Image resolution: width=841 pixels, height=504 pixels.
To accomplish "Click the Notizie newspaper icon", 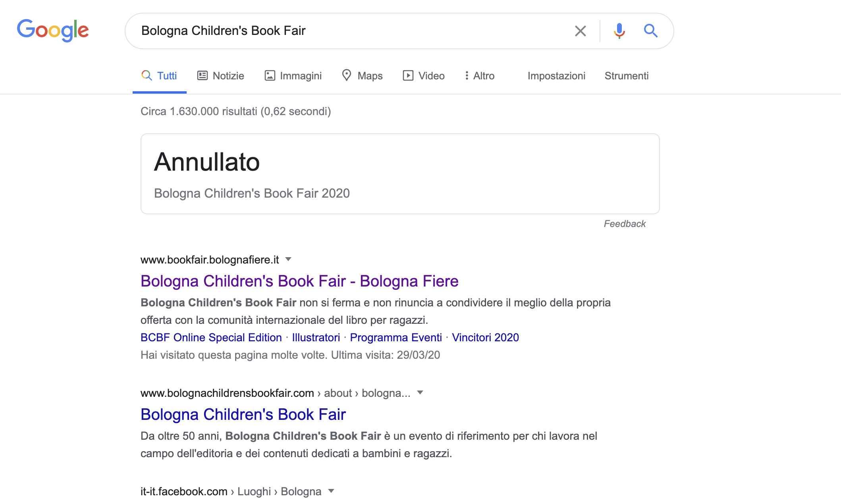I will click(x=203, y=75).
